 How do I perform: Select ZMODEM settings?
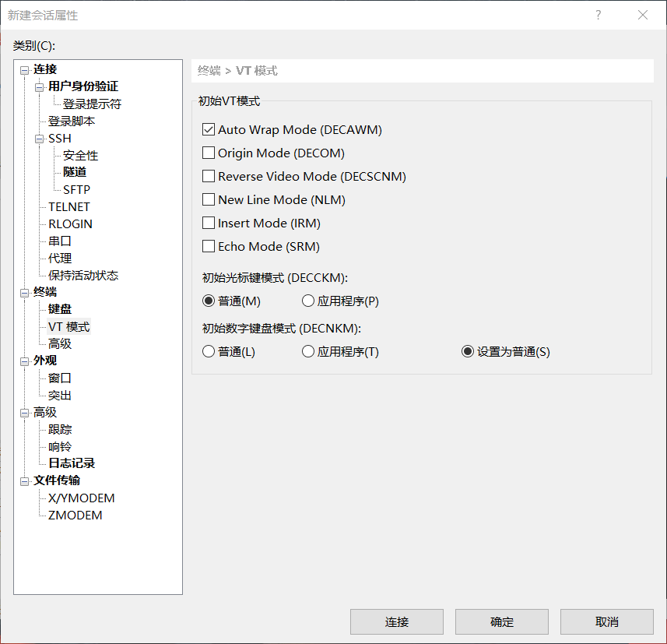(x=75, y=516)
